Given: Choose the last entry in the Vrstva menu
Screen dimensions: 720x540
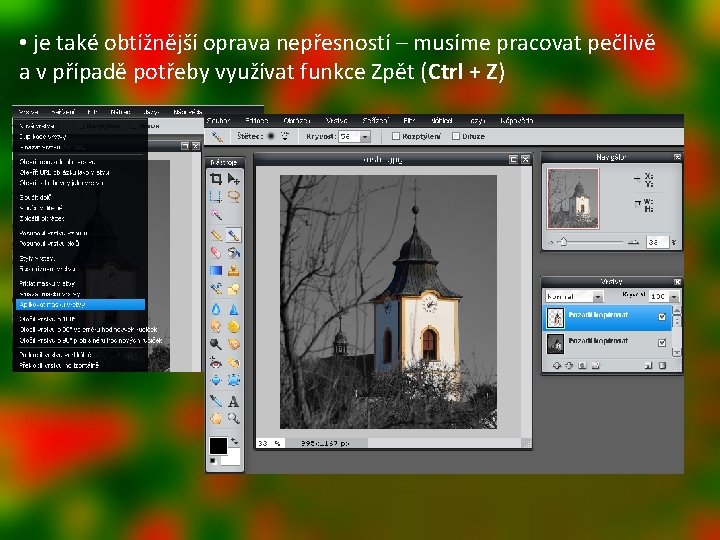Looking at the screenshot, I should pos(59,366).
